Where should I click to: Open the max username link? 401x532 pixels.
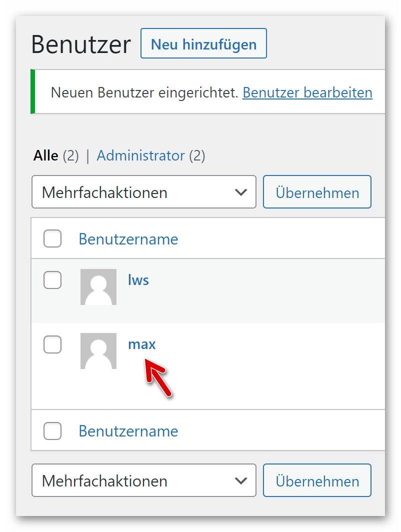point(142,344)
